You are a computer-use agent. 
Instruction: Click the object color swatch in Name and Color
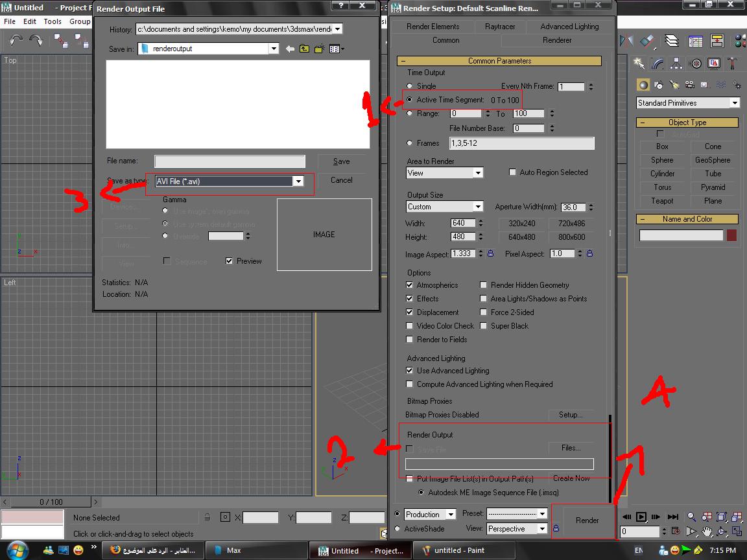tap(731, 235)
